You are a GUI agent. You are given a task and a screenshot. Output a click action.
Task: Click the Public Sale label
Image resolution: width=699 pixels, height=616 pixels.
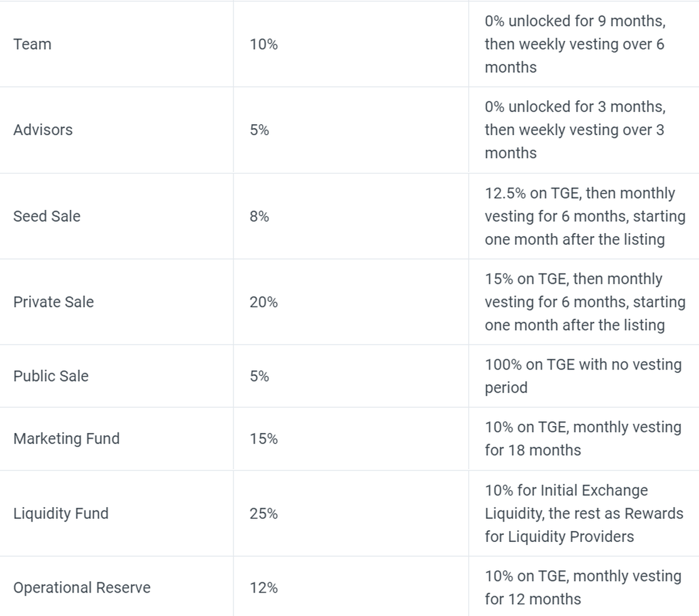pos(51,376)
